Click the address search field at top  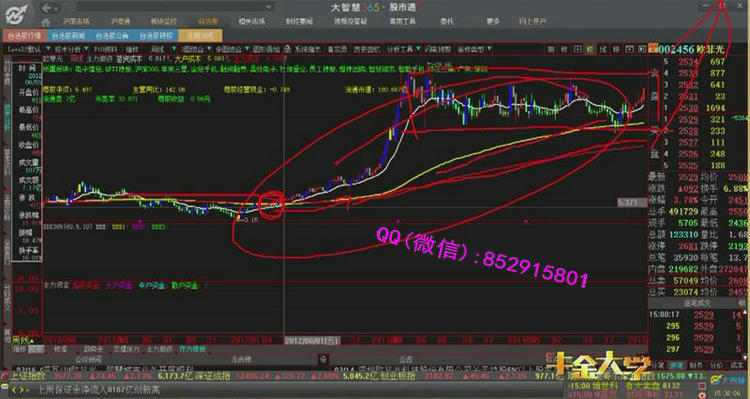(x=175, y=7)
